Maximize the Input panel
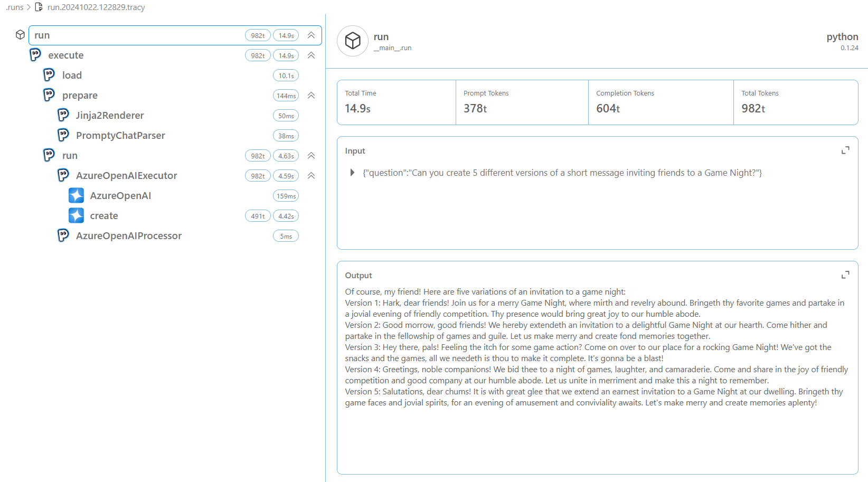Screen dimensions: 868x482 (845, 150)
